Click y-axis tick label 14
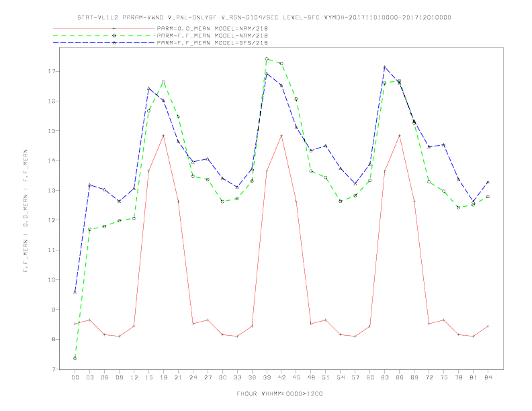The width and height of the screenshot is (532, 411). click(52, 161)
